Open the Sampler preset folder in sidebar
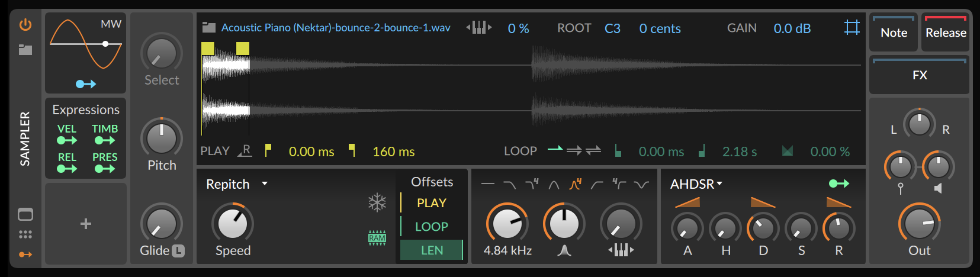 click(25, 50)
